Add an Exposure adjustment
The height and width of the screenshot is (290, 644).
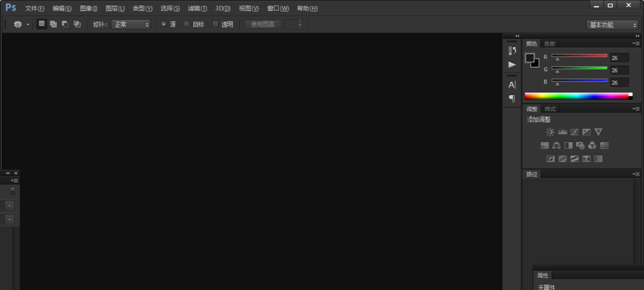pos(587,132)
